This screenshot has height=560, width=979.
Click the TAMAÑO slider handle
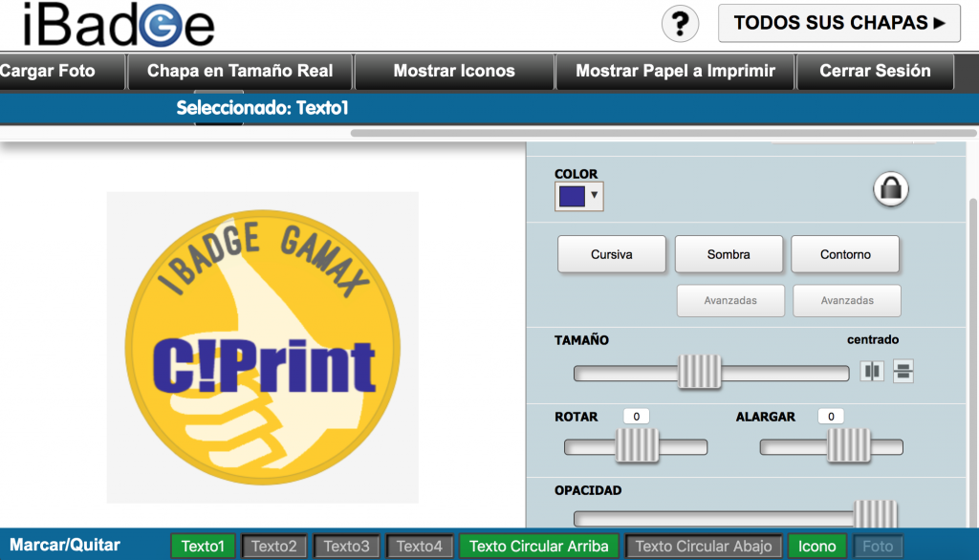(x=699, y=372)
